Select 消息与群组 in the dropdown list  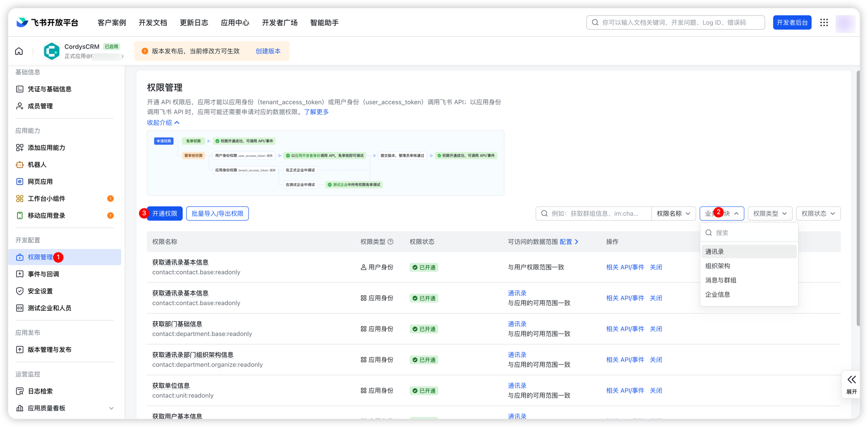tap(721, 280)
